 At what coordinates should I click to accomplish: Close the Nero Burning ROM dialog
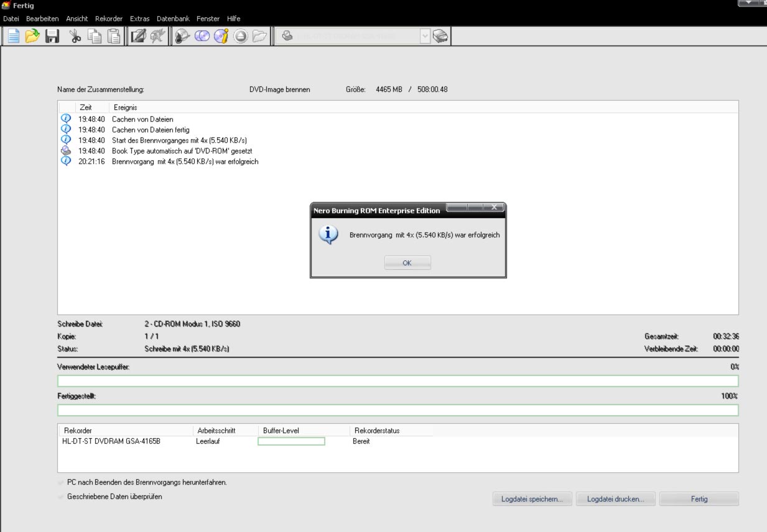[495, 207]
